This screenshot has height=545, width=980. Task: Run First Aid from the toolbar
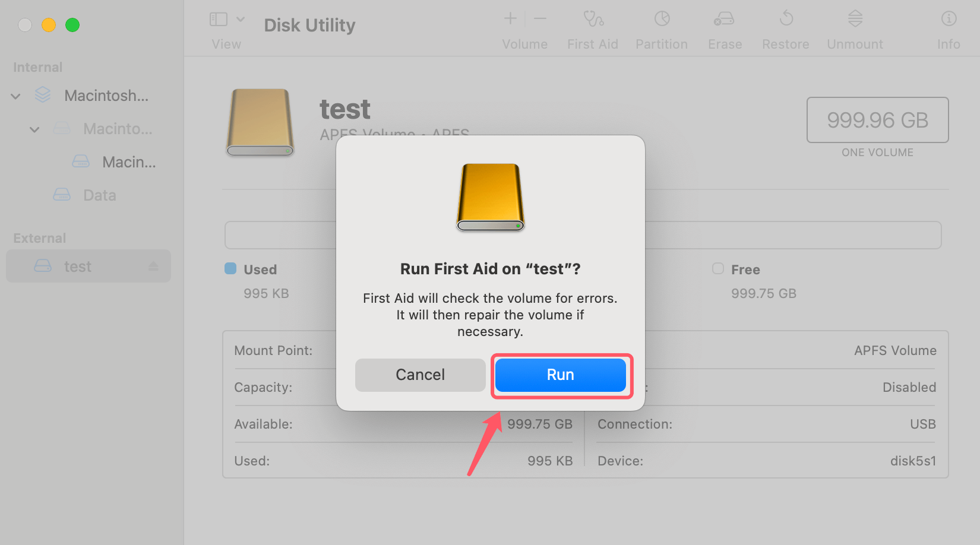(592, 27)
